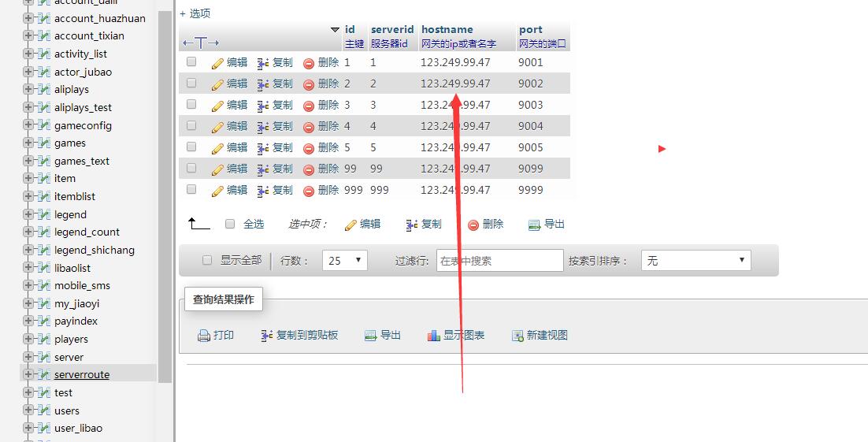Click the display chart icon
This screenshot has height=442, width=868.
tap(434, 336)
